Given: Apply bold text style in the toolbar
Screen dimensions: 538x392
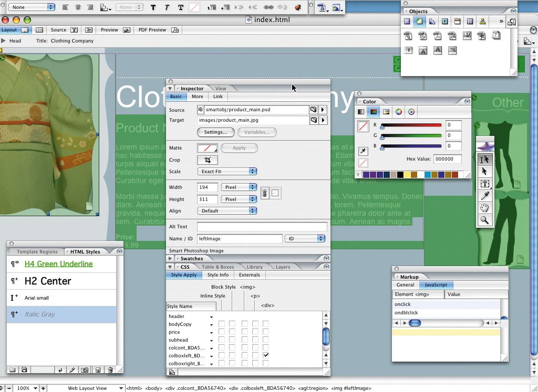Looking at the screenshot, I should coord(153,7).
